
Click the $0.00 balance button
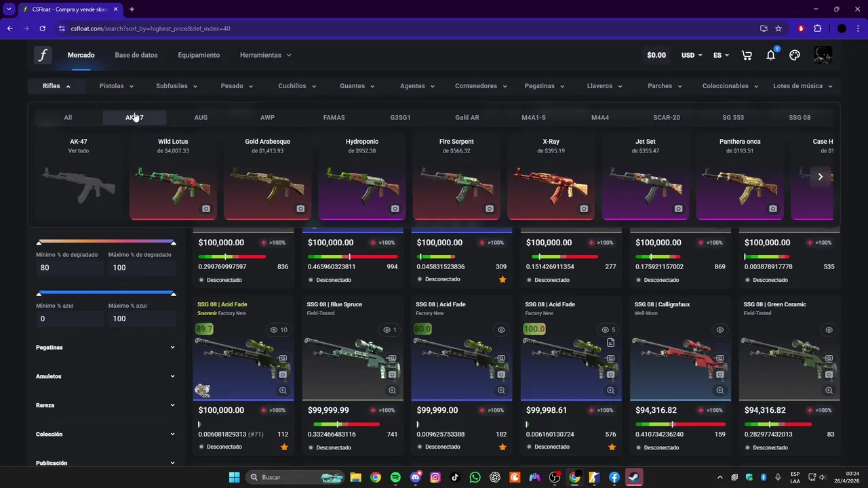click(x=656, y=56)
